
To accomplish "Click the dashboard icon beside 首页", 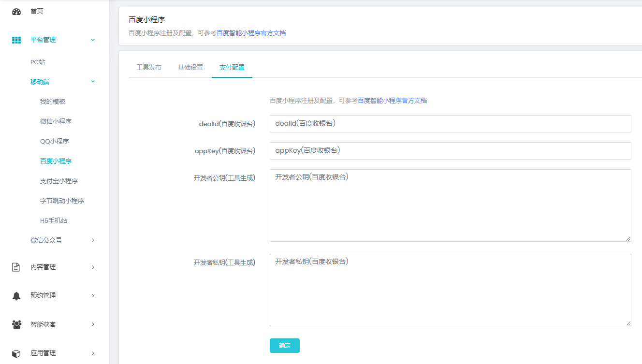I will (16, 12).
